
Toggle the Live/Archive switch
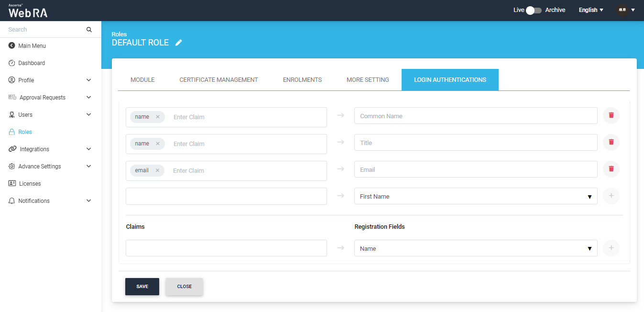533,10
